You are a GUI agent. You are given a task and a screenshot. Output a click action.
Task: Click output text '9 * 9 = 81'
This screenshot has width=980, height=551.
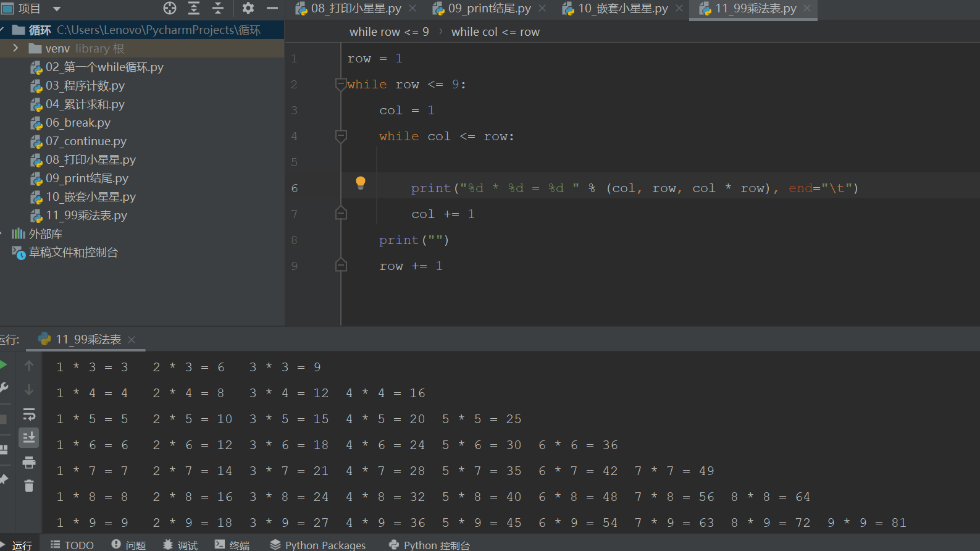[x=867, y=523]
